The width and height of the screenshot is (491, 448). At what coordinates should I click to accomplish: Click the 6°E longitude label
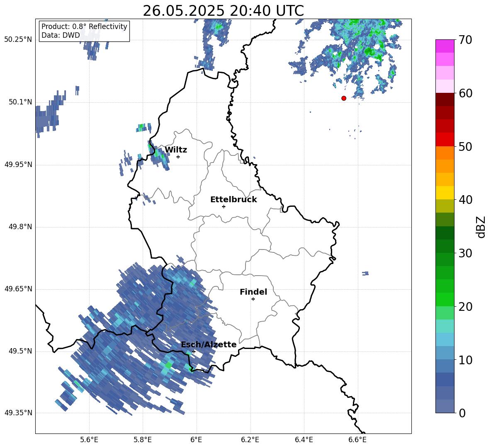tap(196, 440)
